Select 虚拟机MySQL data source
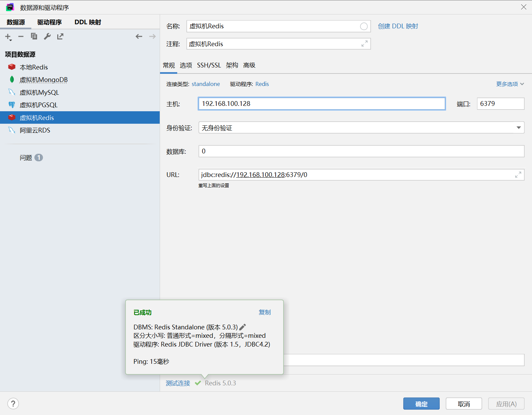This screenshot has width=532, height=415. 80,92
